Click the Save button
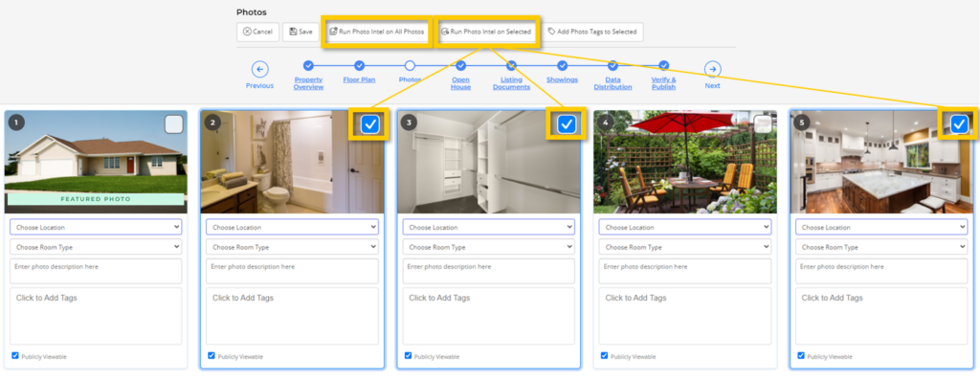This screenshot has height=380, width=980. click(301, 32)
